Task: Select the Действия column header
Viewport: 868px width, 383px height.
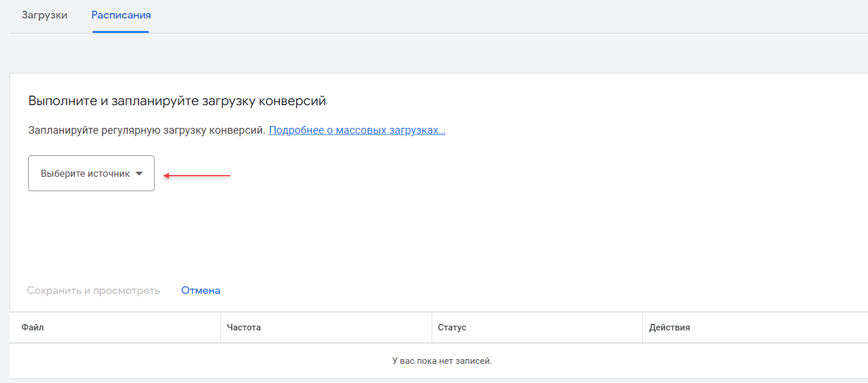Action: 669,327
